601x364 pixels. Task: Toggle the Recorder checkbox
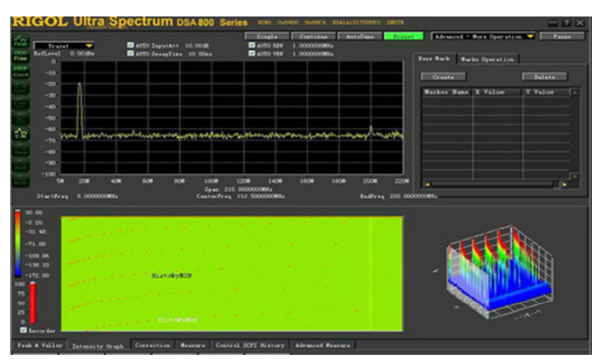tap(24, 330)
